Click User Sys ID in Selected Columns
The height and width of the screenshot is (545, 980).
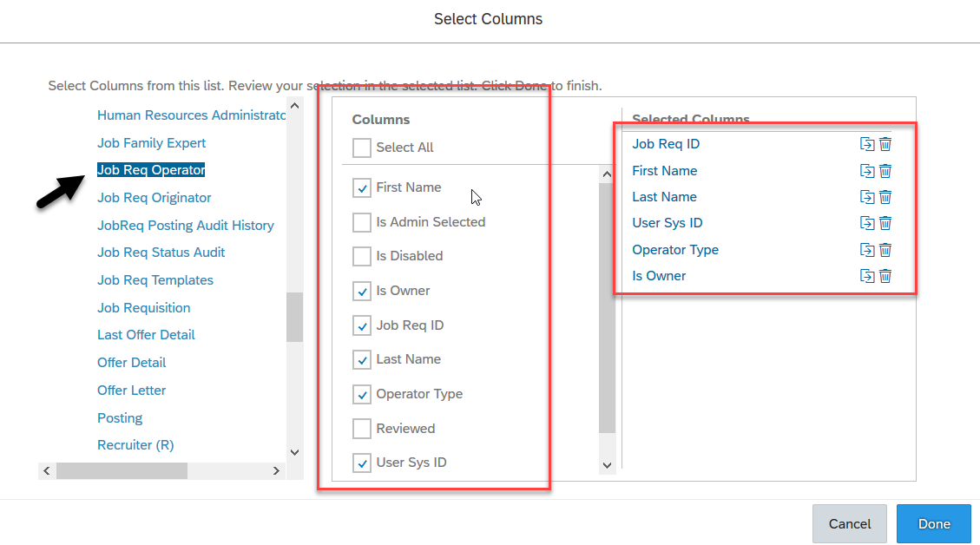click(667, 223)
